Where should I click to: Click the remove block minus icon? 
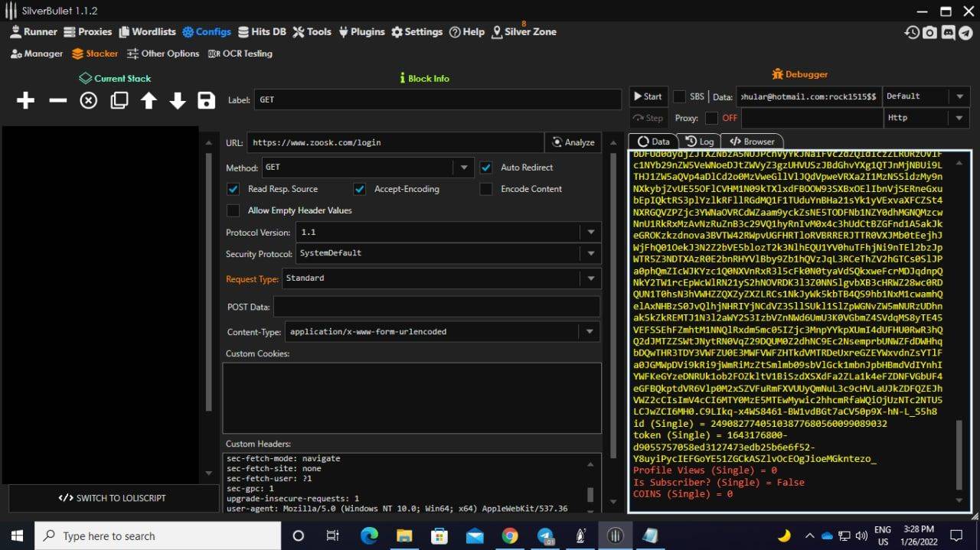coord(58,101)
